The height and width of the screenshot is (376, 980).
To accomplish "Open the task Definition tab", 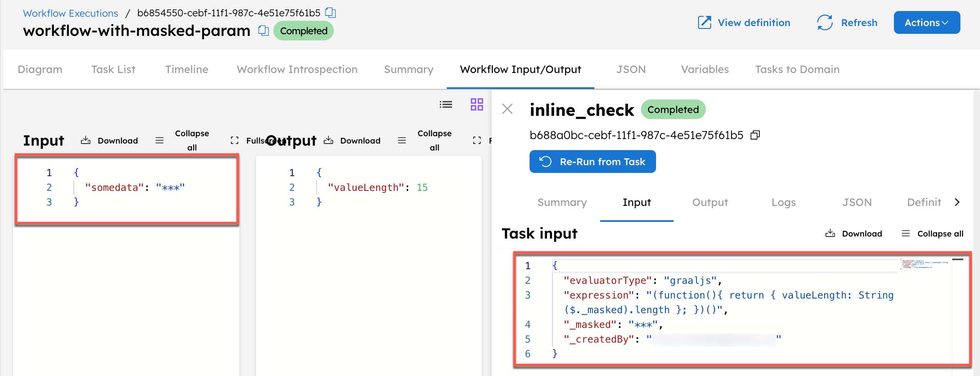I will point(924,202).
